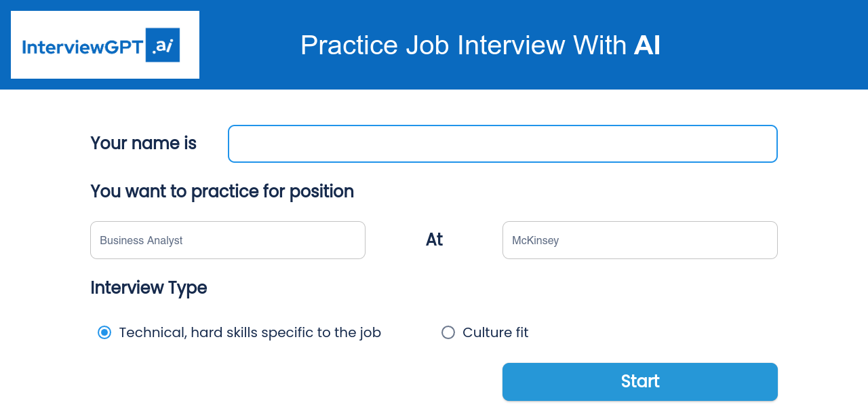The height and width of the screenshot is (407, 868).
Task: Click the word 'position' in the practice heading
Action: (x=321, y=191)
